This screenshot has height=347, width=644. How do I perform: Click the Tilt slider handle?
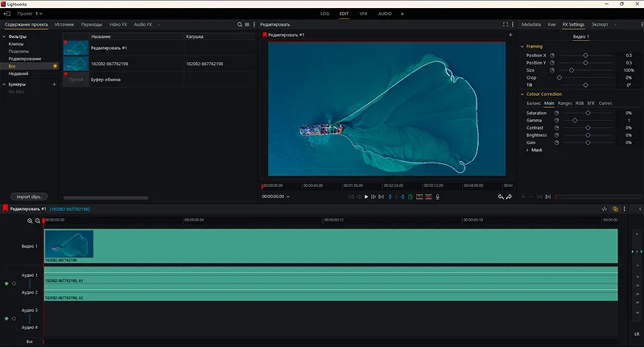point(586,85)
